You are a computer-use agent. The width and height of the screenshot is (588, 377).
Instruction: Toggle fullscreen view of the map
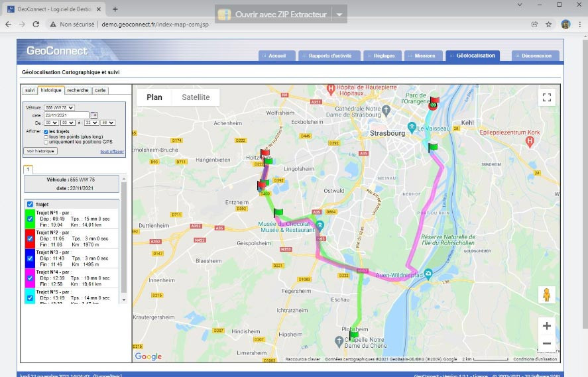546,97
